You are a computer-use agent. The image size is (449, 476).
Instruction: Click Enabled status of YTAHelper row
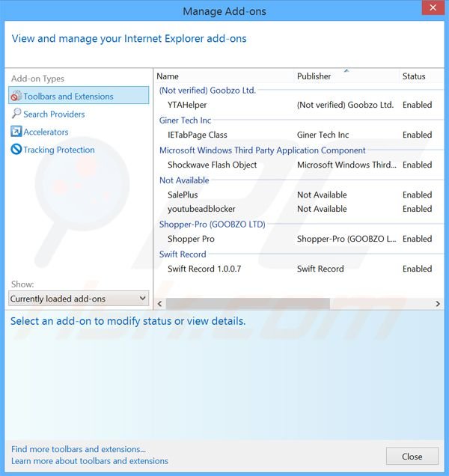(417, 105)
